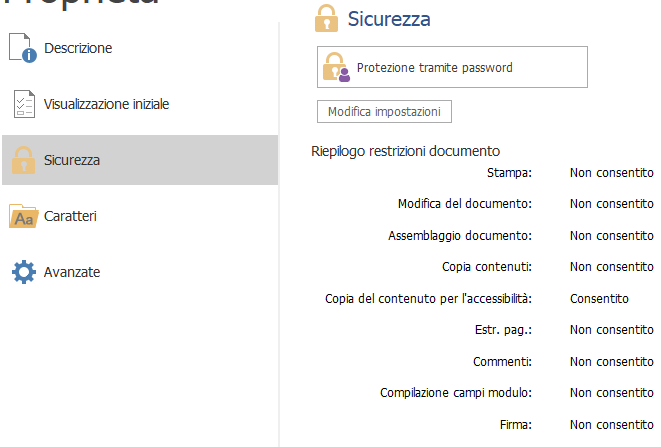Viewport: 661px width, 447px height.
Task: Click the Firma restriction value
Action: tap(611, 424)
